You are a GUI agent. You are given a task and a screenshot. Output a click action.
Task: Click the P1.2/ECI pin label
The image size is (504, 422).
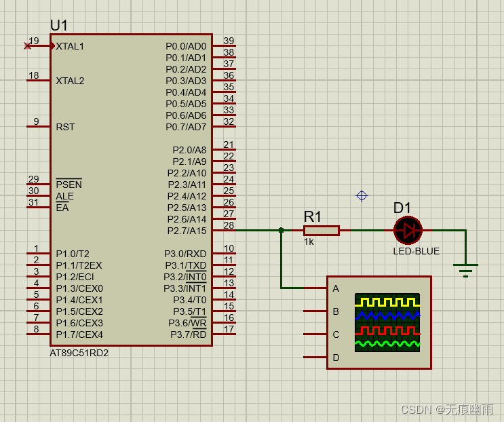click(75, 277)
